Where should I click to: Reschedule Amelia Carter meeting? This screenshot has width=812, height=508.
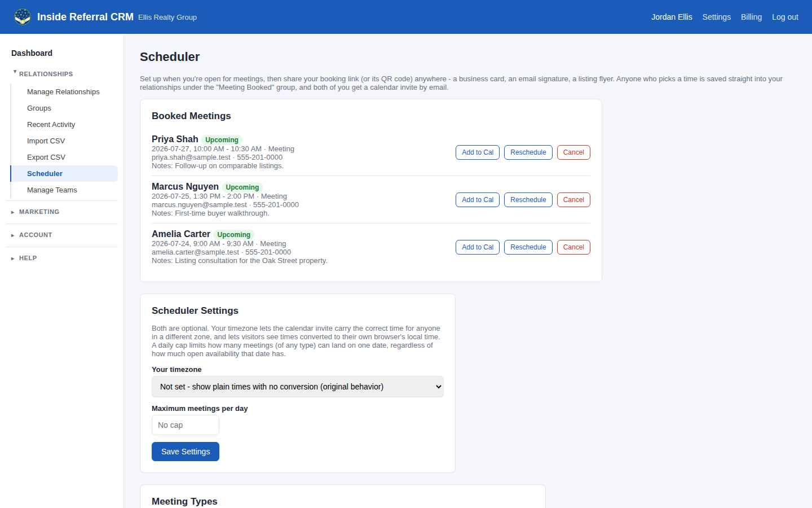[528, 247]
